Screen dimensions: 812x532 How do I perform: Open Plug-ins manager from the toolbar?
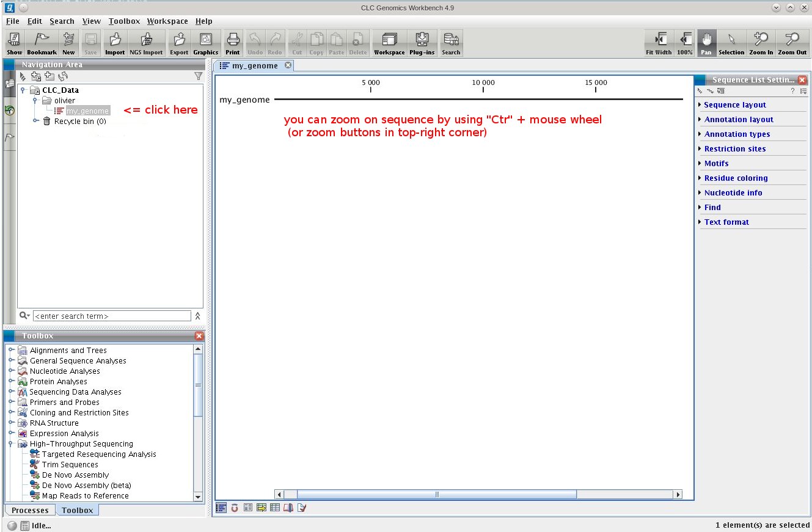(422, 43)
